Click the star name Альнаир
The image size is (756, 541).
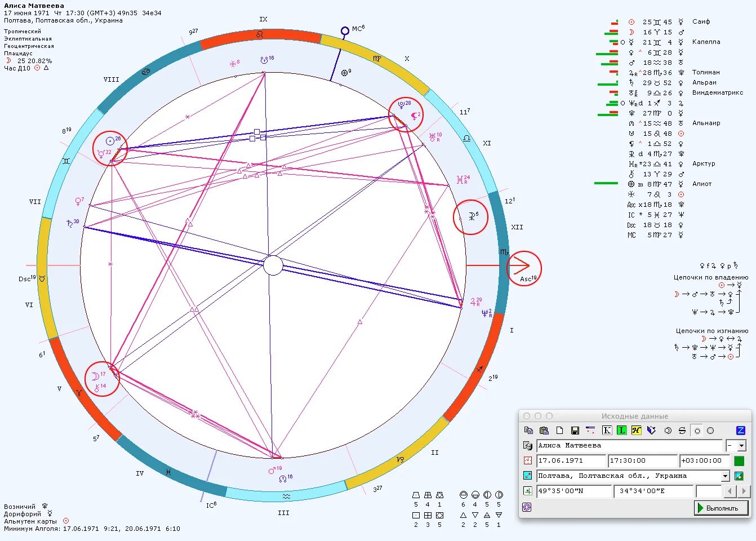coord(706,123)
